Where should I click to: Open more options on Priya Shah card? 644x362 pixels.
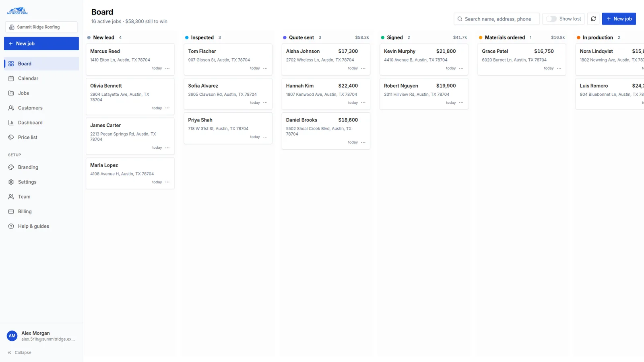pos(265,137)
